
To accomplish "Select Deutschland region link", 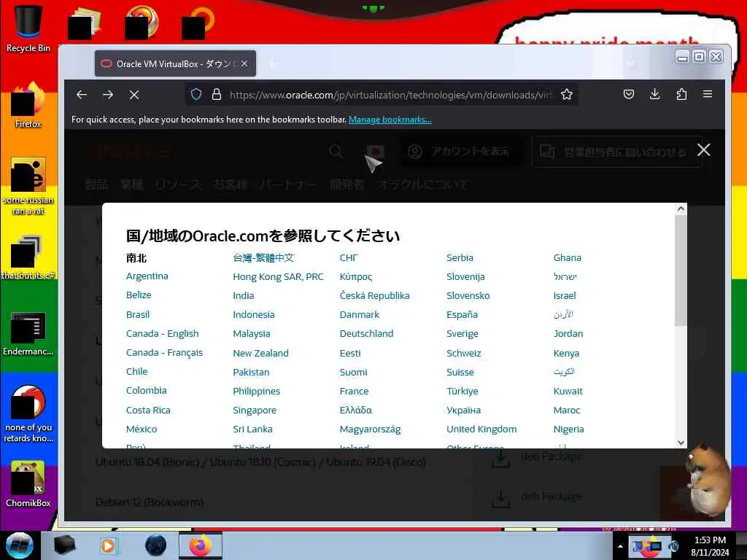I will pos(366,334).
